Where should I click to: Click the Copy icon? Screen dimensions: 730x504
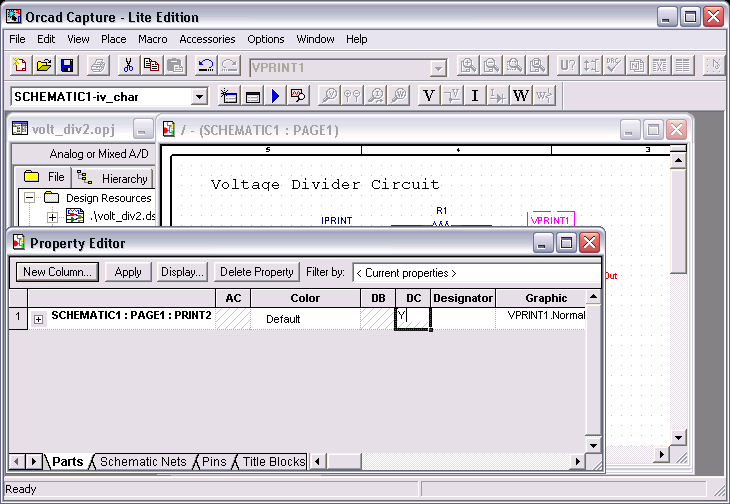coord(152,66)
